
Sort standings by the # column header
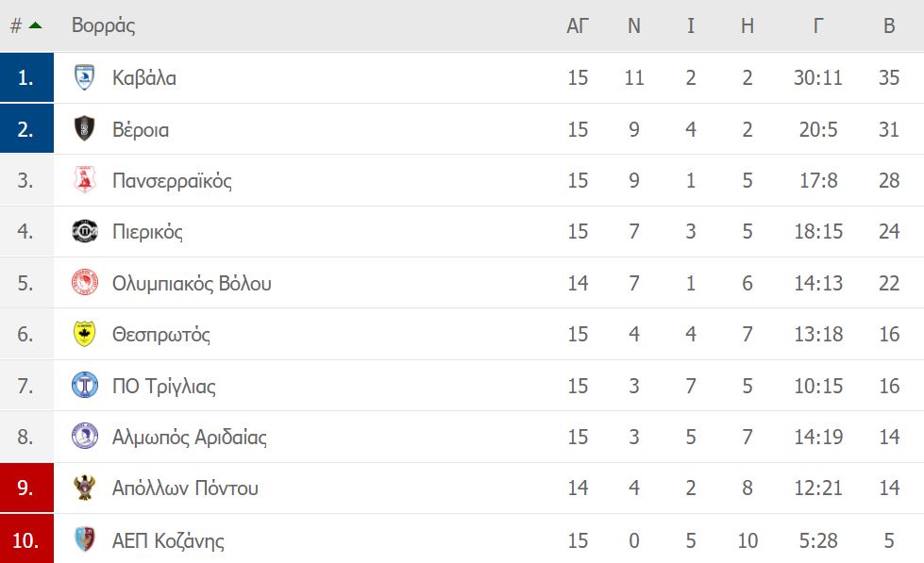pyautogui.click(x=16, y=25)
